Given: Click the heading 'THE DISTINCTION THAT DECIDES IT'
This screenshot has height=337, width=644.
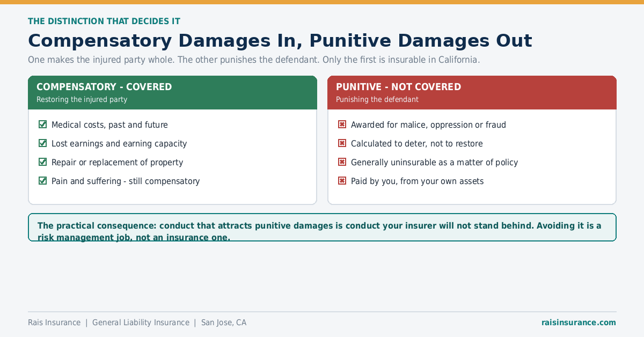Looking at the screenshot, I should point(104,21).
